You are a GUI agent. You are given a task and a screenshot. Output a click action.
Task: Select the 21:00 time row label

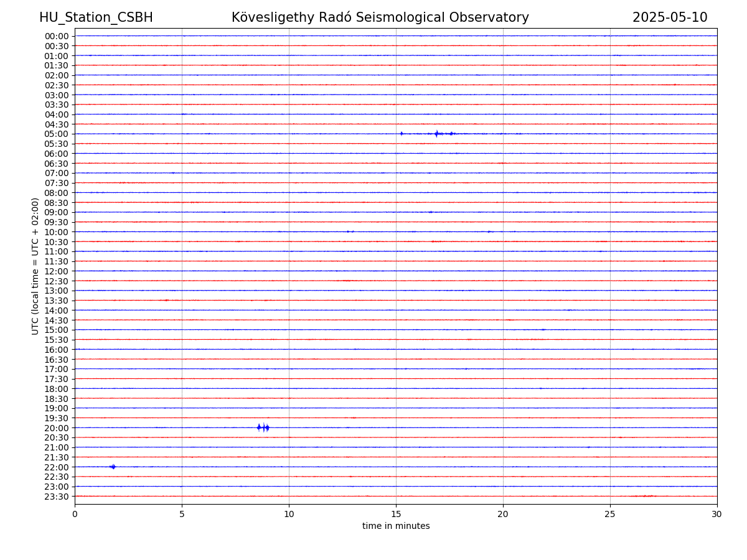57,448
